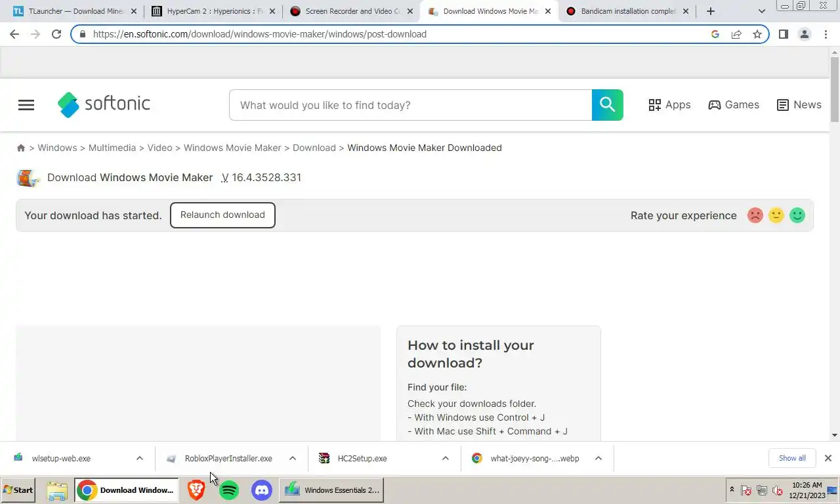Close the downloads bar
840x504 pixels.
(828, 458)
